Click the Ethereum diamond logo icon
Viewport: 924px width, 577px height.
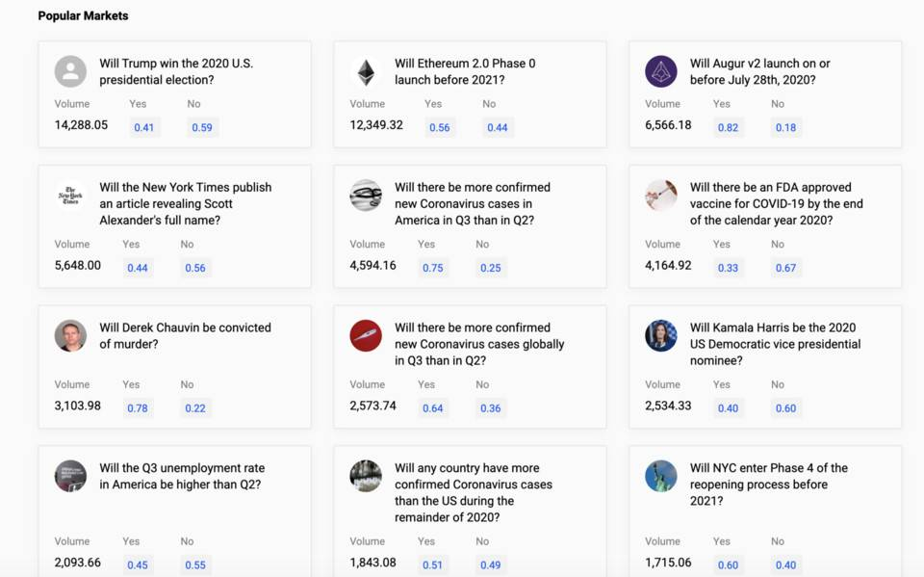pyautogui.click(x=366, y=71)
